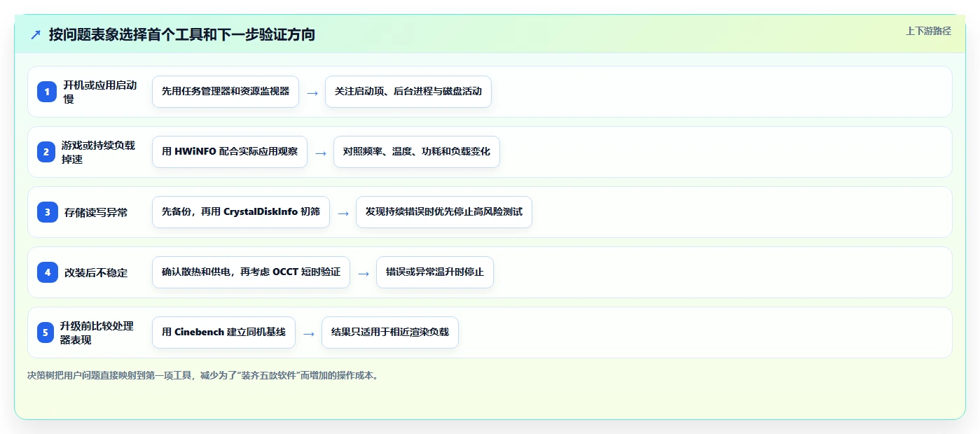Viewport: 980px width, 434px height.
Task: Click the 开机或应用启动慢 row title
Action: [x=100, y=92]
